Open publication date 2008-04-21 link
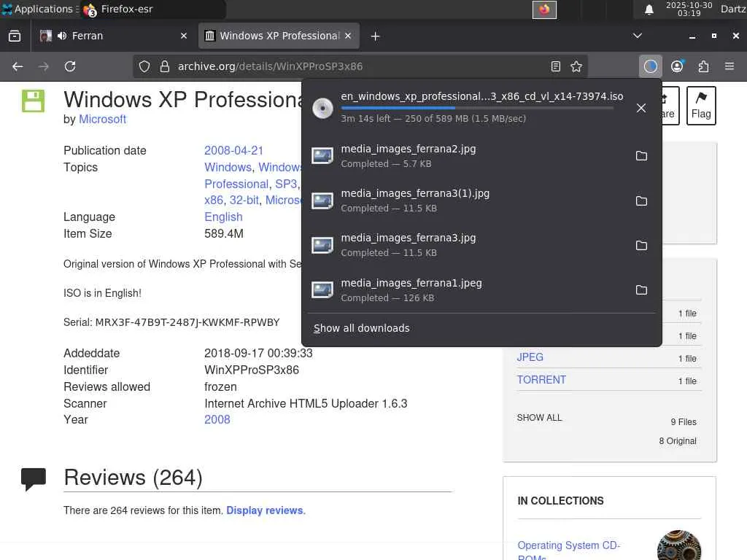Image resolution: width=747 pixels, height=560 pixels. point(233,150)
